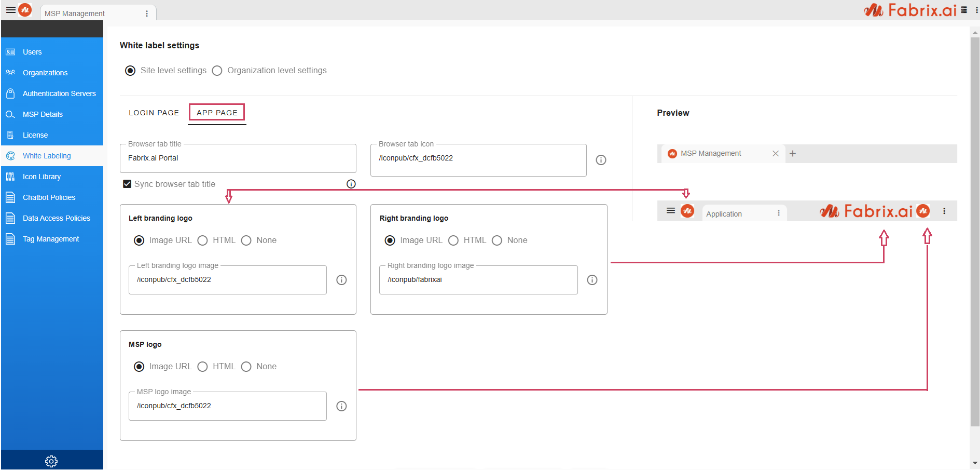The height and width of the screenshot is (470, 980).
Task: Open MSP Management tab three-dot menu
Action: point(147,14)
